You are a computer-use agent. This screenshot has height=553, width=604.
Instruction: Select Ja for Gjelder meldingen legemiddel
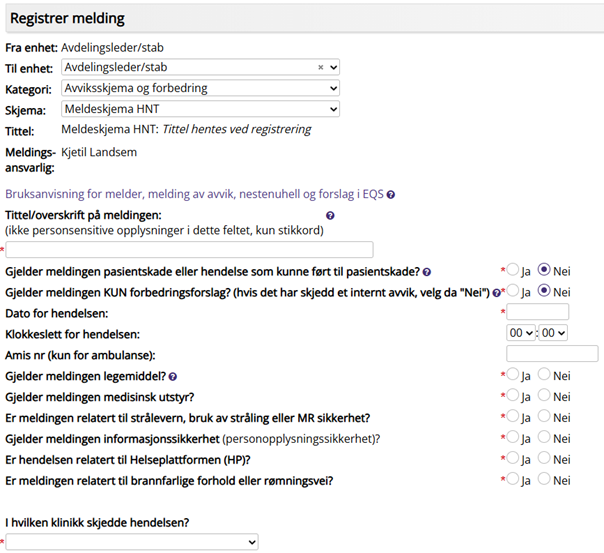512,374
